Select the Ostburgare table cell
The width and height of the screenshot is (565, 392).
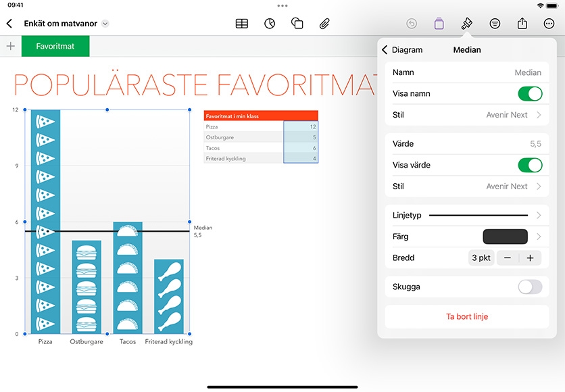[243, 137]
